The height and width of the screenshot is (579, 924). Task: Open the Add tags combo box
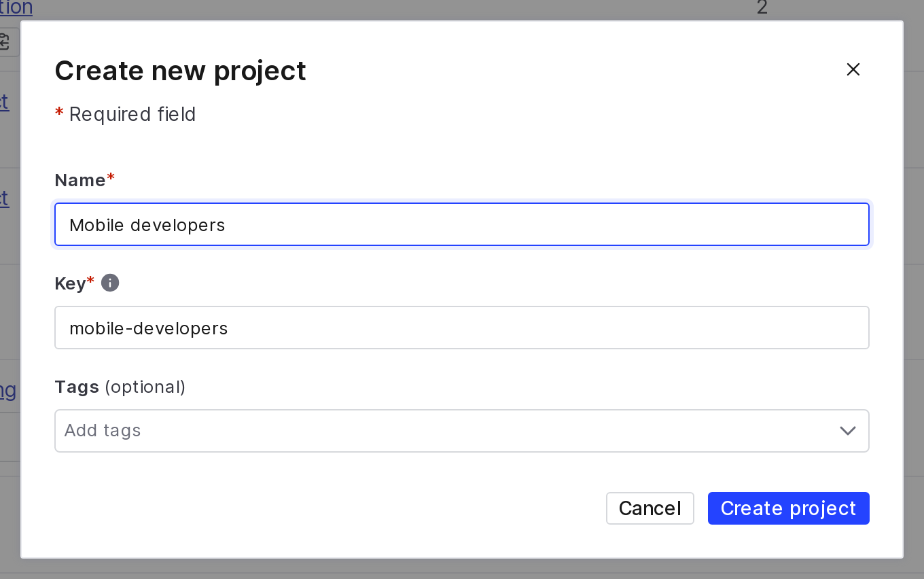click(x=448, y=431)
